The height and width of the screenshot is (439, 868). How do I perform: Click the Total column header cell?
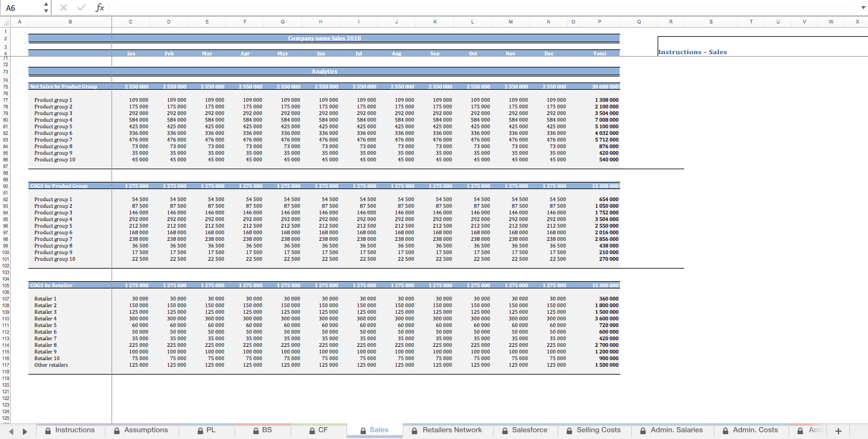click(600, 54)
